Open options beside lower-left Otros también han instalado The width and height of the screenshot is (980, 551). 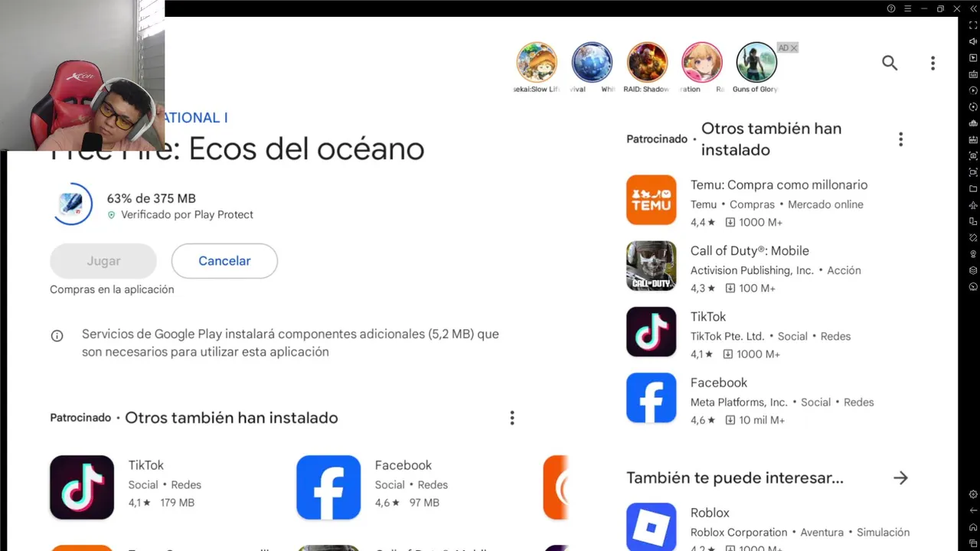(512, 418)
